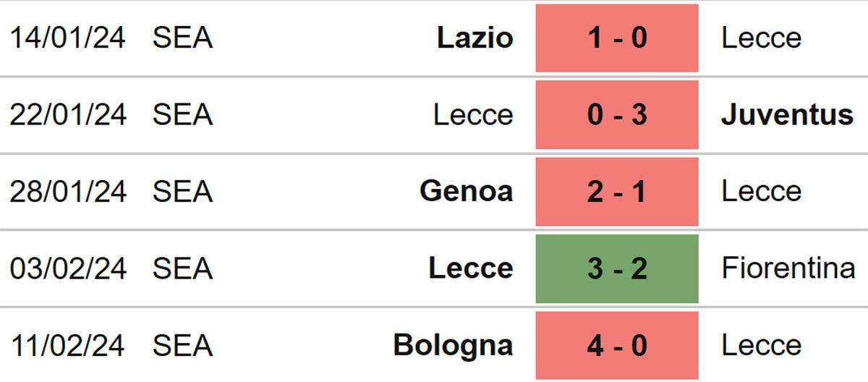868x382 pixels.
Task: Select the 03/02/24 match date
Action: (x=68, y=268)
